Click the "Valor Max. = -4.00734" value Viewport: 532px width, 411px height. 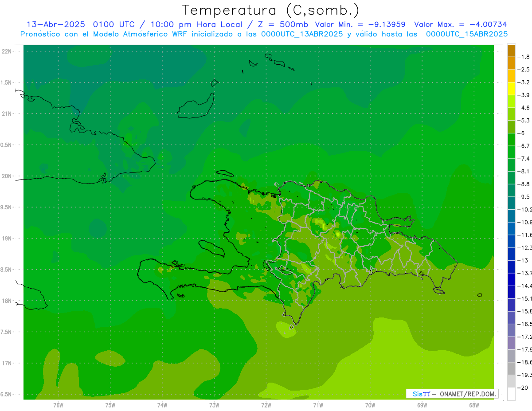pyautogui.click(x=461, y=24)
